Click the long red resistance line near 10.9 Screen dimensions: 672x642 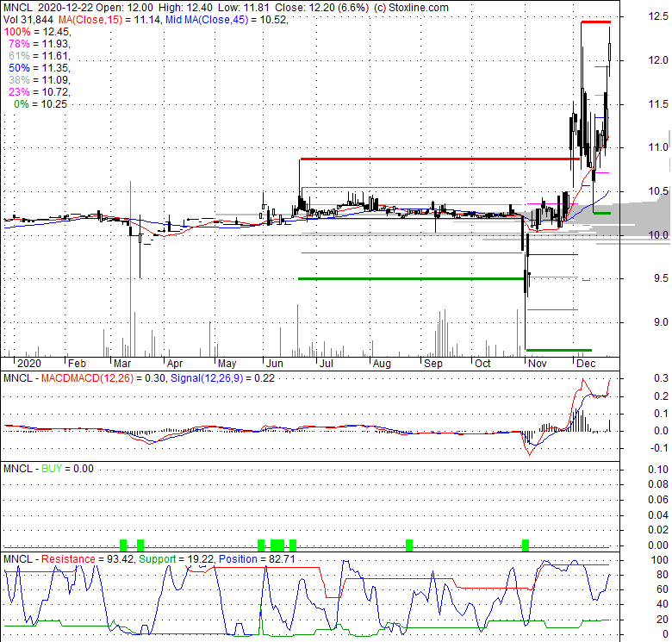point(440,159)
